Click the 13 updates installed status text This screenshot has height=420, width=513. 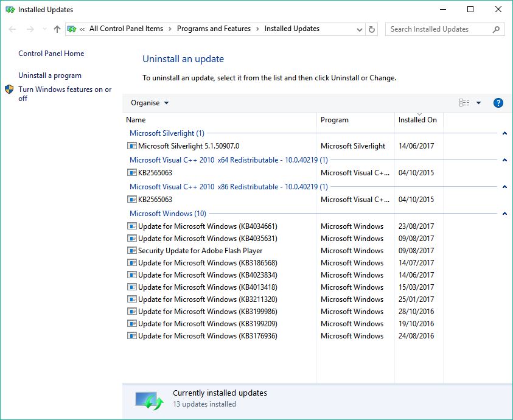click(204, 404)
